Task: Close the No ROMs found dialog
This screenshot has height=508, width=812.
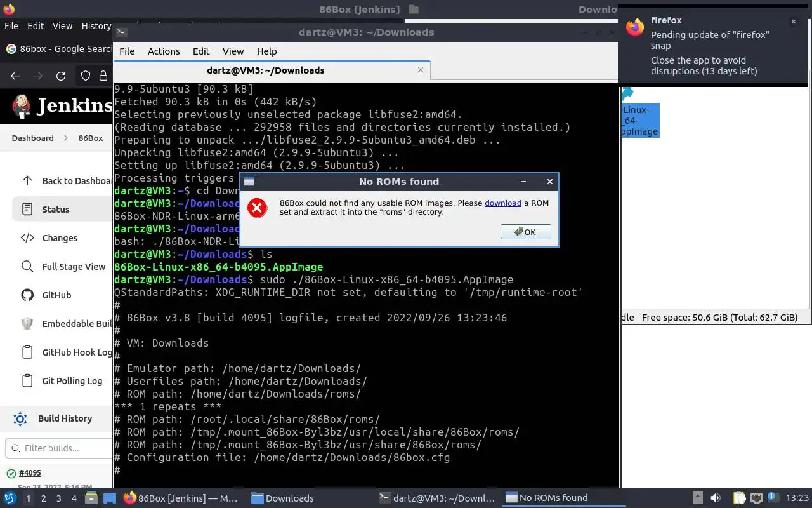Action: click(549, 182)
